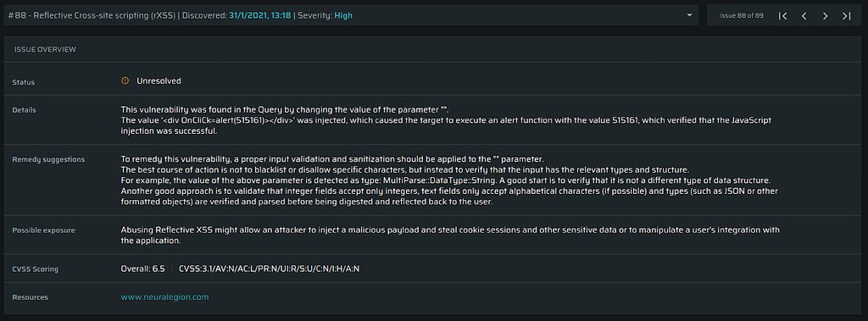Go to the previous issue
The height and width of the screenshot is (321, 868).
tap(804, 16)
